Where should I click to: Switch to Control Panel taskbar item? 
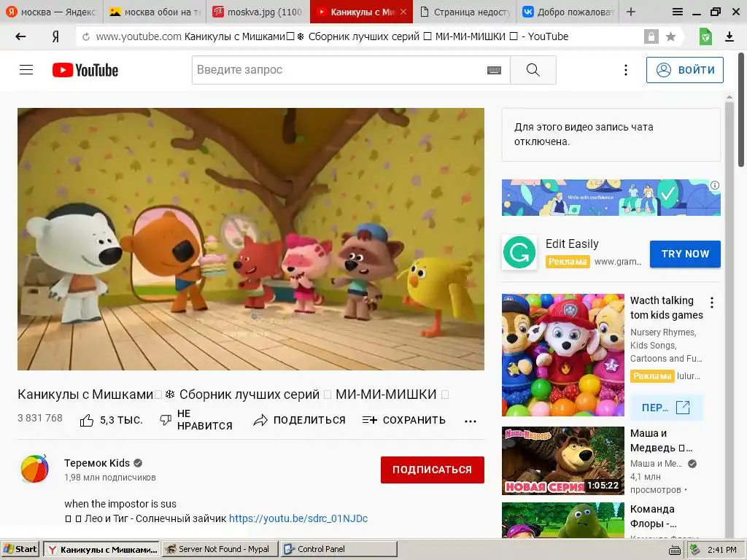coord(338,549)
